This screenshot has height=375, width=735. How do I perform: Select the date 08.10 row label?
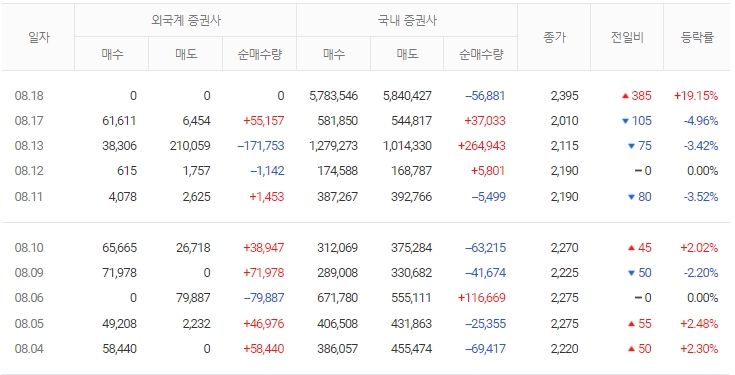[x=29, y=248]
